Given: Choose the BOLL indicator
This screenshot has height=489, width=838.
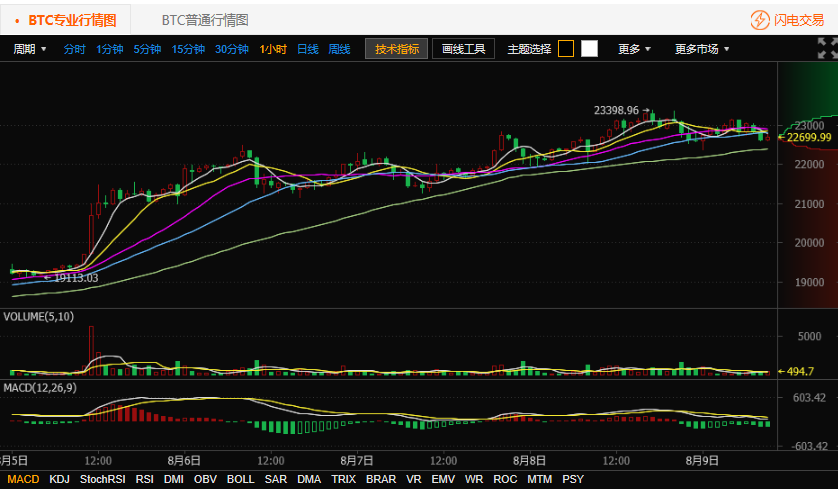Looking at the screenshot, I should coord(240,479).
